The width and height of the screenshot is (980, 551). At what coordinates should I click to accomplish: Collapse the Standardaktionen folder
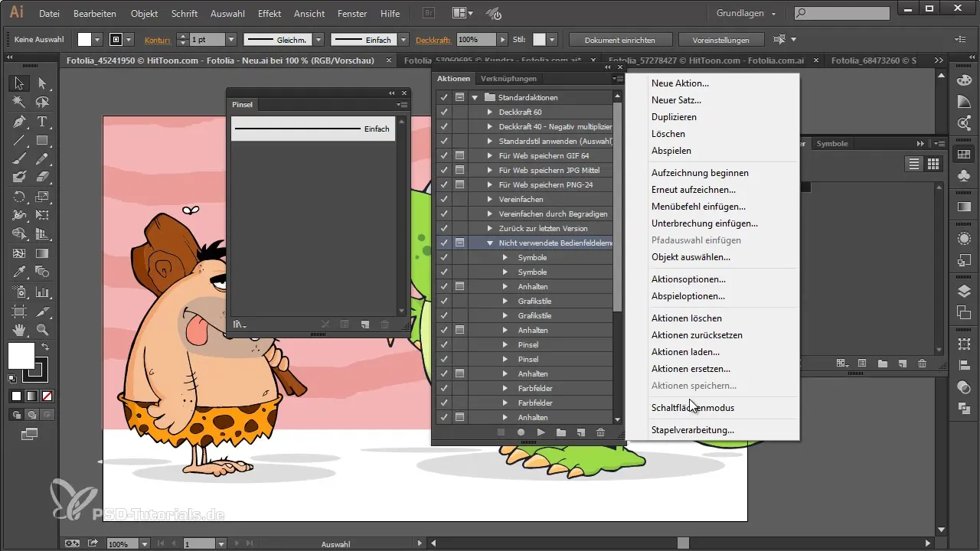click(475, 98)
